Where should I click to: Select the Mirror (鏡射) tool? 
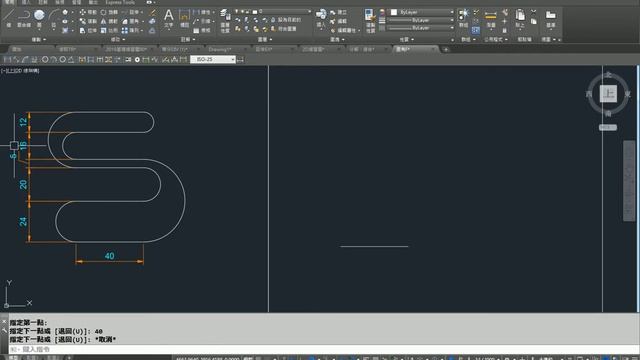pos(109,21)
